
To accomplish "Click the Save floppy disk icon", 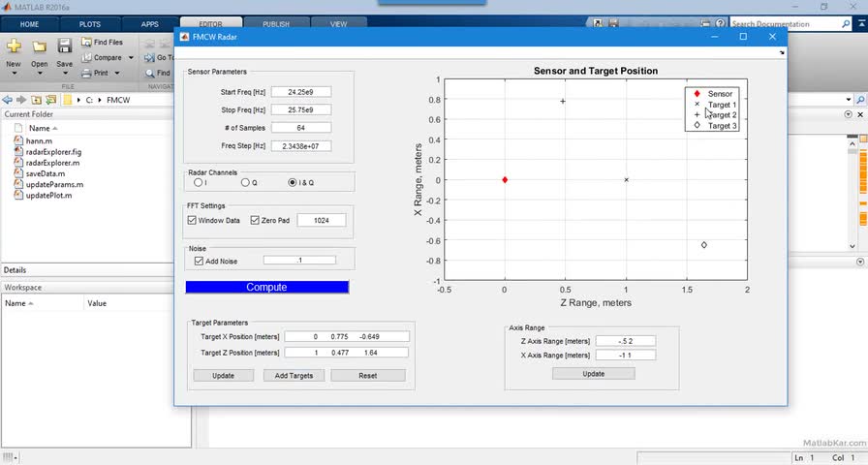I will pyautogui.click(x=65, y=46).
